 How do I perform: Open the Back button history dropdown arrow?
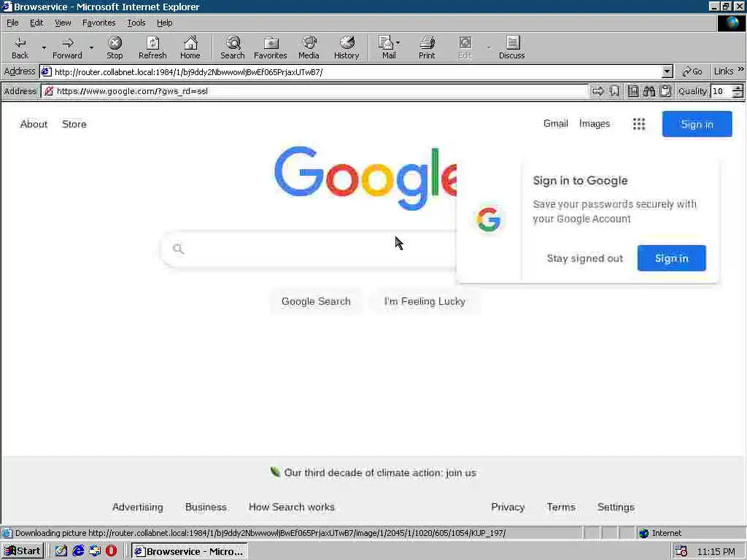44,48
